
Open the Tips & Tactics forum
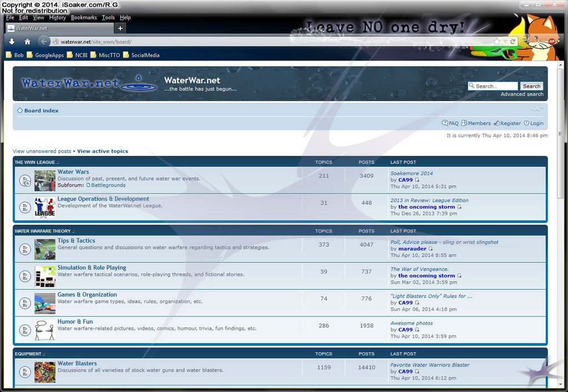click(x=77, y=241)
